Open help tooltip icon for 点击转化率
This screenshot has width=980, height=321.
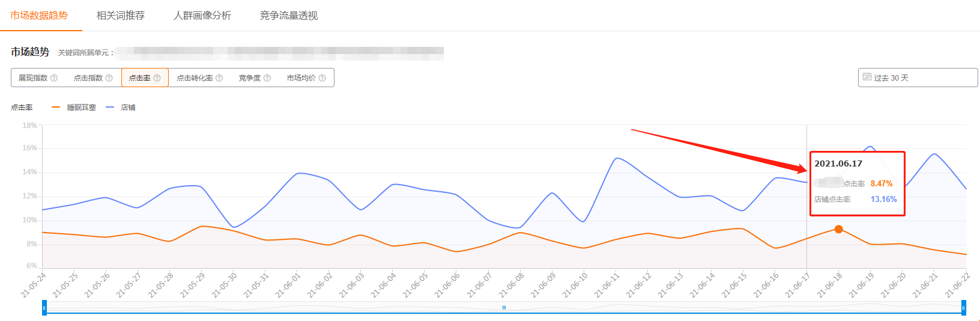pos(219,78)
